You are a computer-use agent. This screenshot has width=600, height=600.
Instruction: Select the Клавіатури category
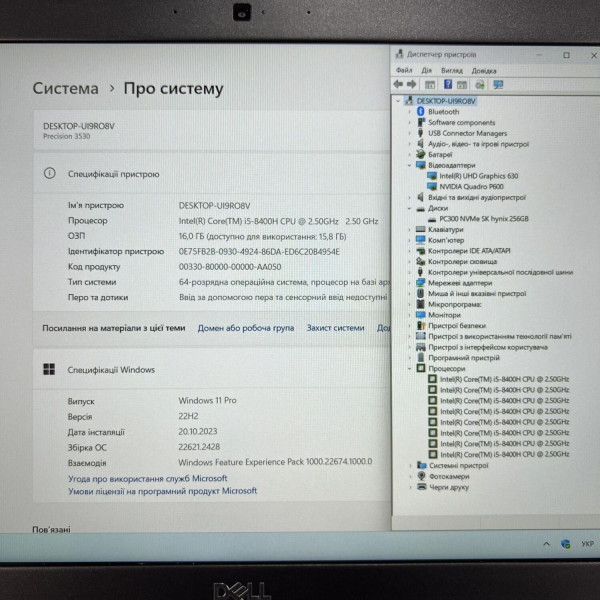point(445,230)
